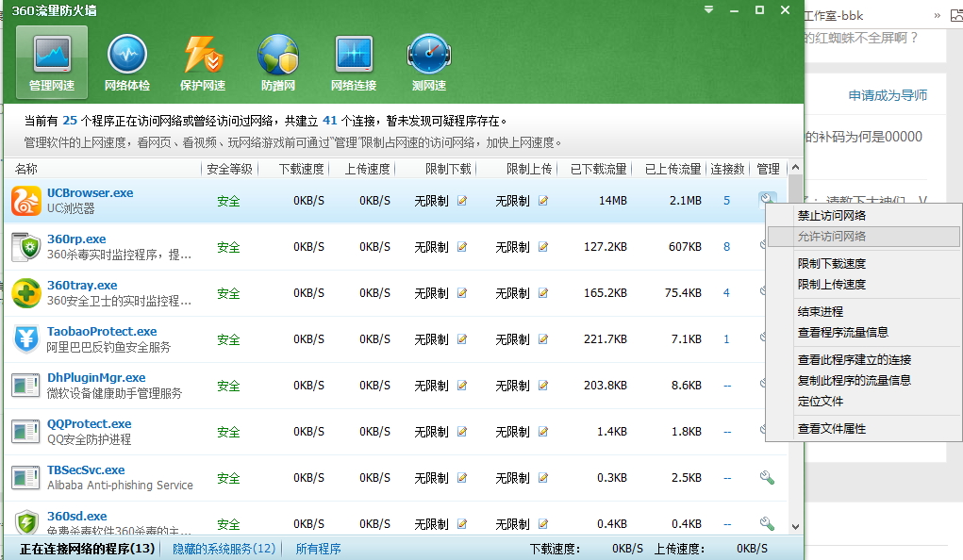Screen dimensions: 963x560
Task: Click 申请成为导师 link in background window
Action: pyautogui.click(x=888, y=95)
